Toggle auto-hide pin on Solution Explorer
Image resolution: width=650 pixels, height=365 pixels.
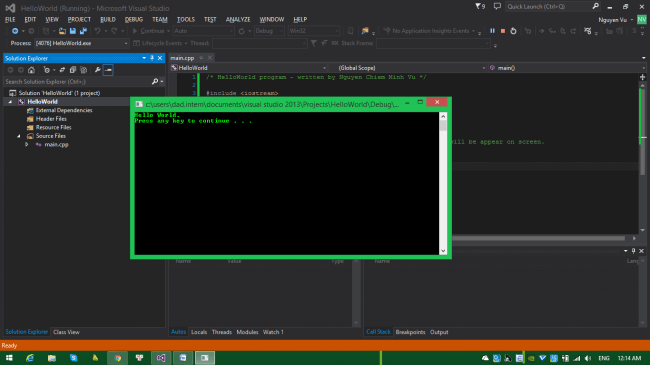152,58
